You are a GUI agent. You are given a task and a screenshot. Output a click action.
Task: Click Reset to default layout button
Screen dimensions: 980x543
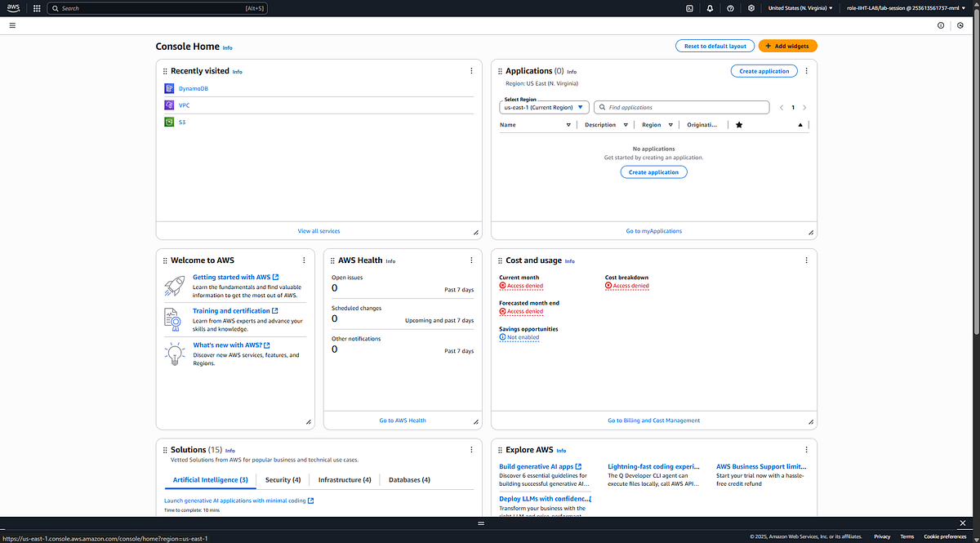click(715, 47)
